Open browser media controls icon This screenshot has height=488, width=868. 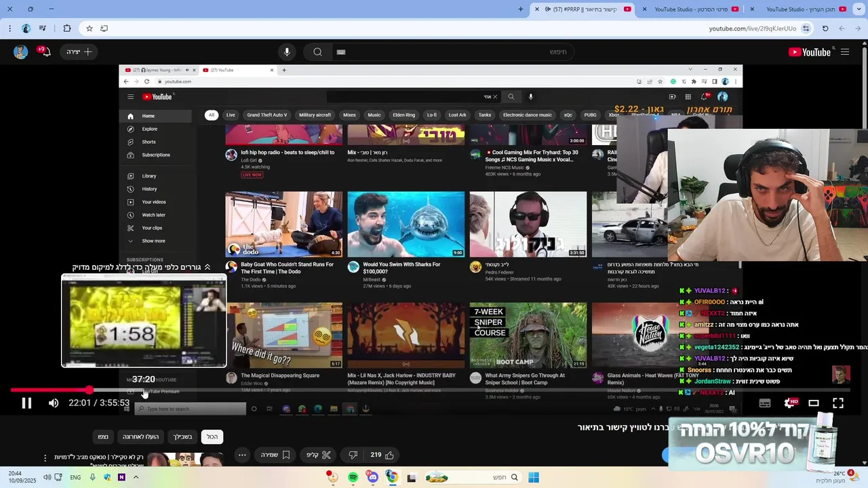43,28
